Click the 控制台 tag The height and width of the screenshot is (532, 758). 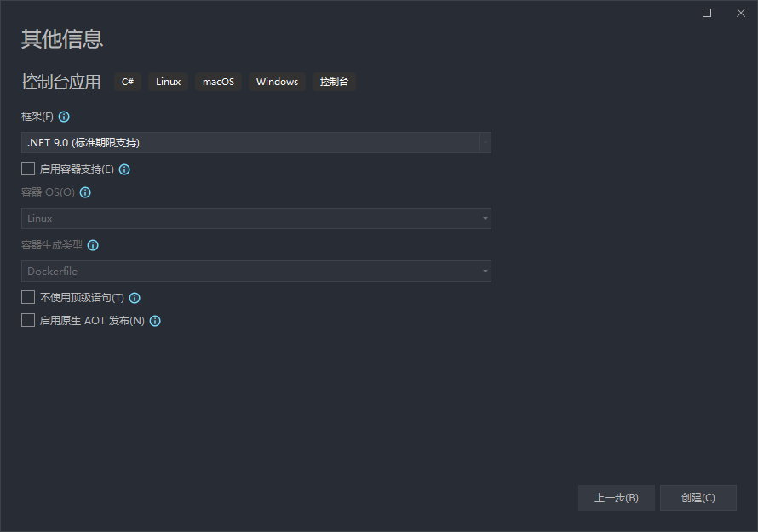pos(334,82)
